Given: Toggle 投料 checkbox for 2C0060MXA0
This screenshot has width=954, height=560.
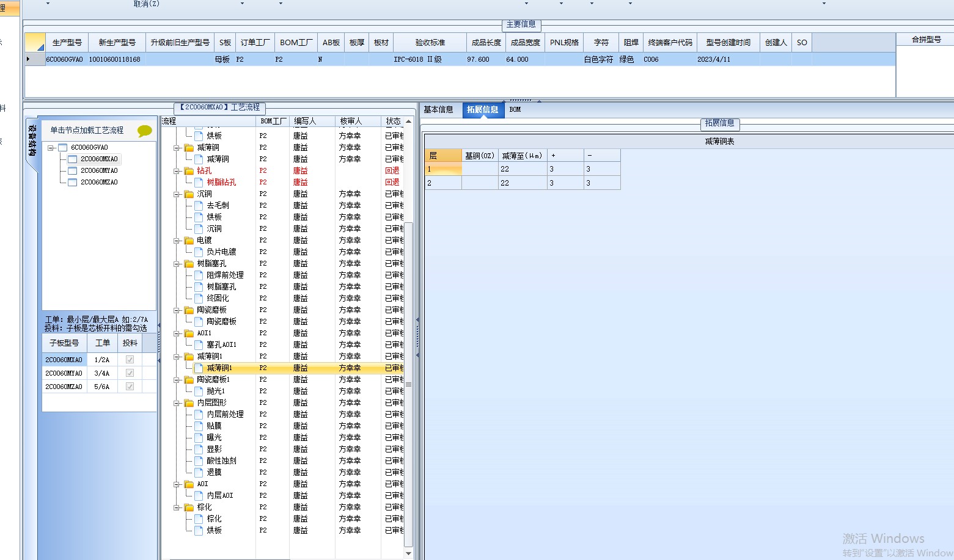Looking at the screenshot, I should [130, 360].
